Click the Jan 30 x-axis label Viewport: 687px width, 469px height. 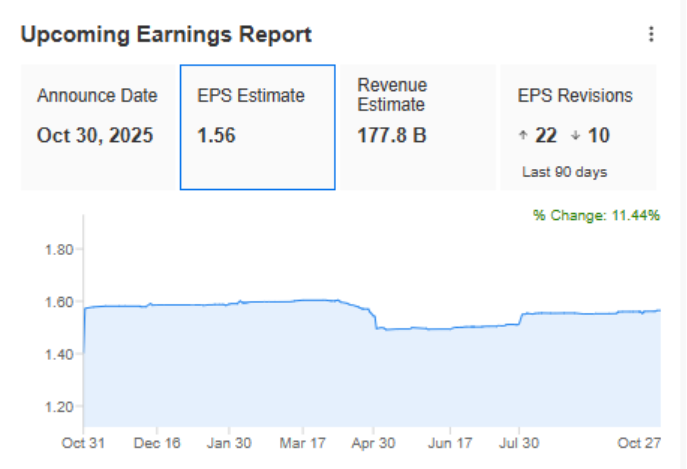pyautogui.click(x=229, y=443)
